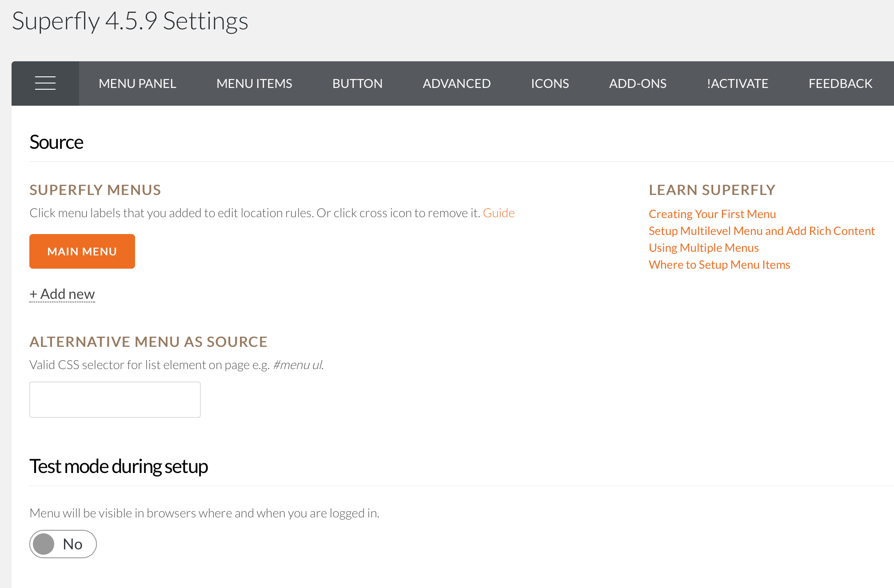The image size is (894, 588).
Task: Open Where to Setup Menu Items link
Action: point(719,265)
